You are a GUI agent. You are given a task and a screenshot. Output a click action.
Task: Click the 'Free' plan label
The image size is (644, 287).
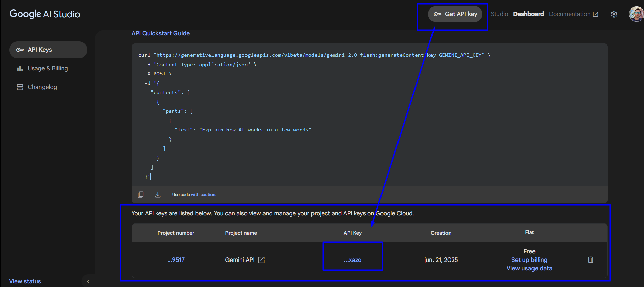pyautogui.click(x=529, y=251)
